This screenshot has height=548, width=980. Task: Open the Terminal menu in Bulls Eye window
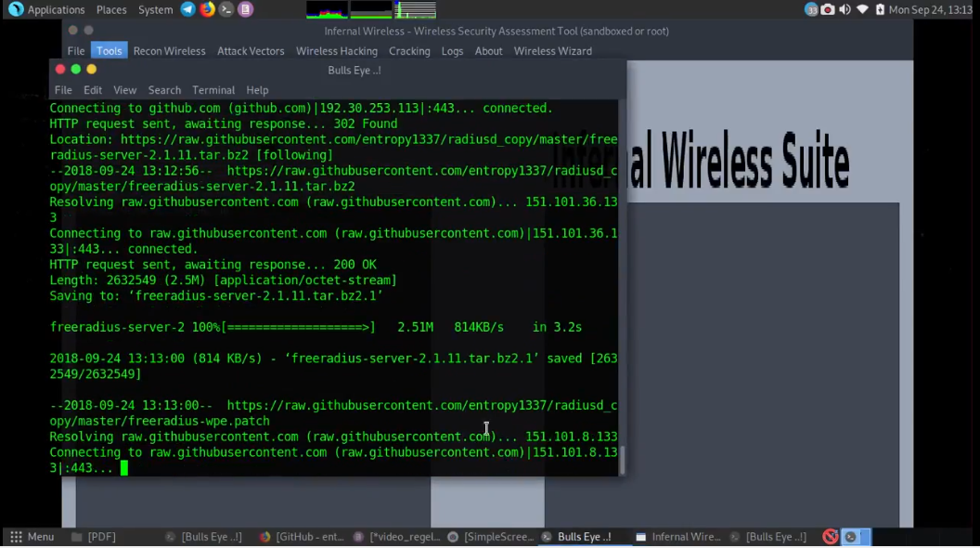(213, 89)
